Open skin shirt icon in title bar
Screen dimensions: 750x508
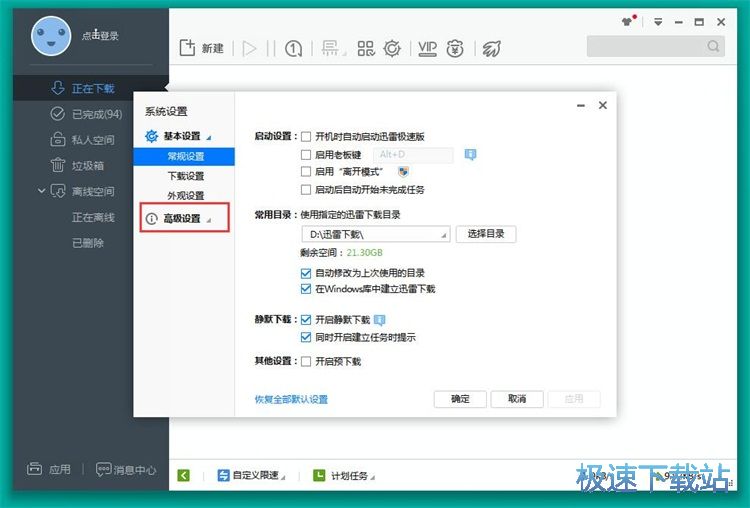point(627,22)
